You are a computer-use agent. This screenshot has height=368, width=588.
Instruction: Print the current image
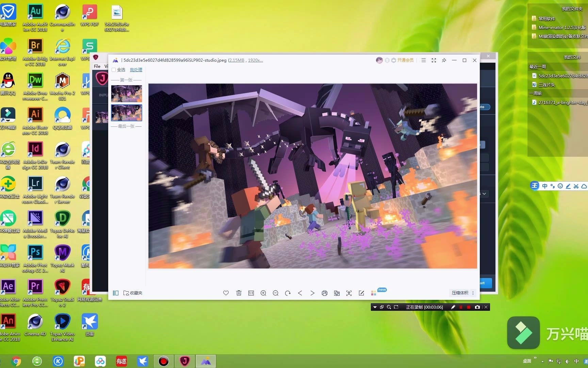pyautogui.click(x=325, y=293)
